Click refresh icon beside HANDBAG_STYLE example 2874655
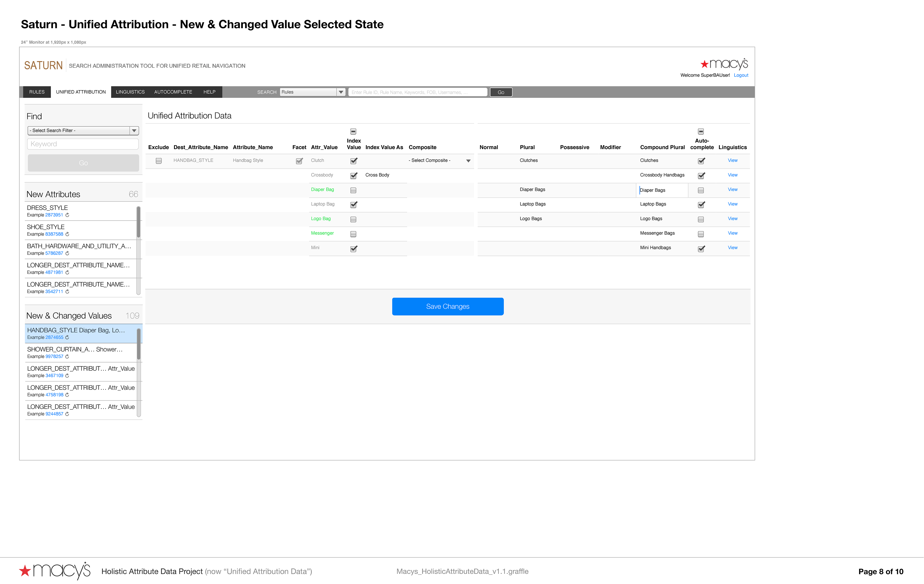The width and height of the screenshot is (924, 584). click(x=67, y=337)
